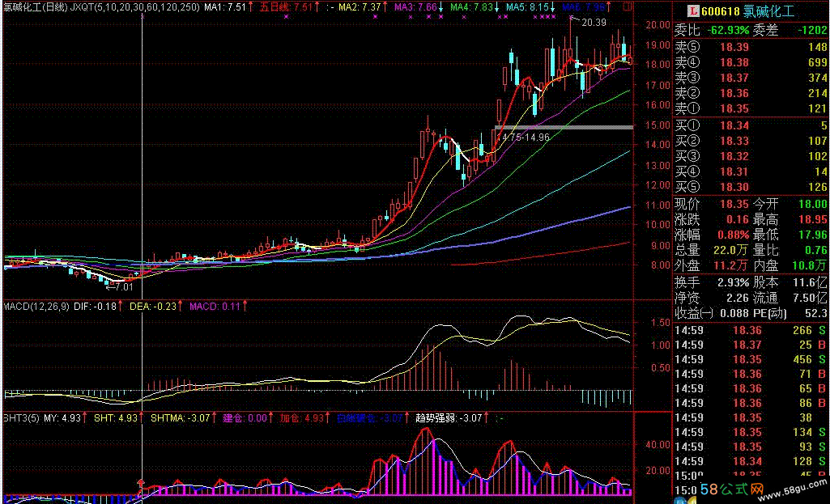Click the red buy-signal arrow in SHT3 panel
The image size is (830, 504).
pyautogui.click(x=141, y=483)
